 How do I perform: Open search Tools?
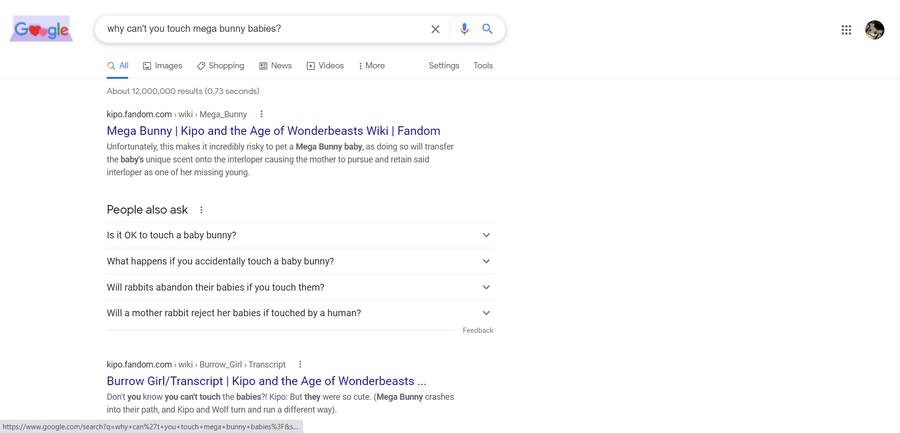pyautogui.click(x=483, y=65)
